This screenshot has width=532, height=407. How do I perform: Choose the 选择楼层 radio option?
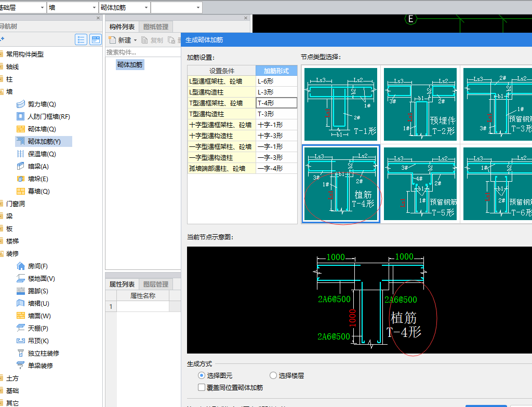click(273, 375)
